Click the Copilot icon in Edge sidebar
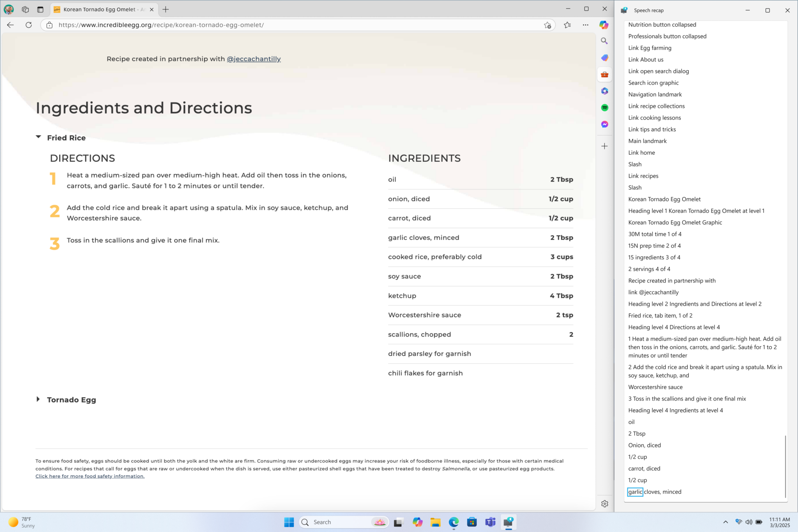798x532 pixels. pos(604,25)
